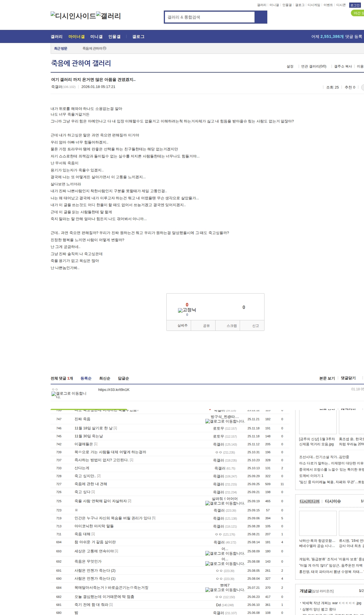Collapse comments with 댓글닫기
This screenshot has width=364, height=615.
click(348, 378)
